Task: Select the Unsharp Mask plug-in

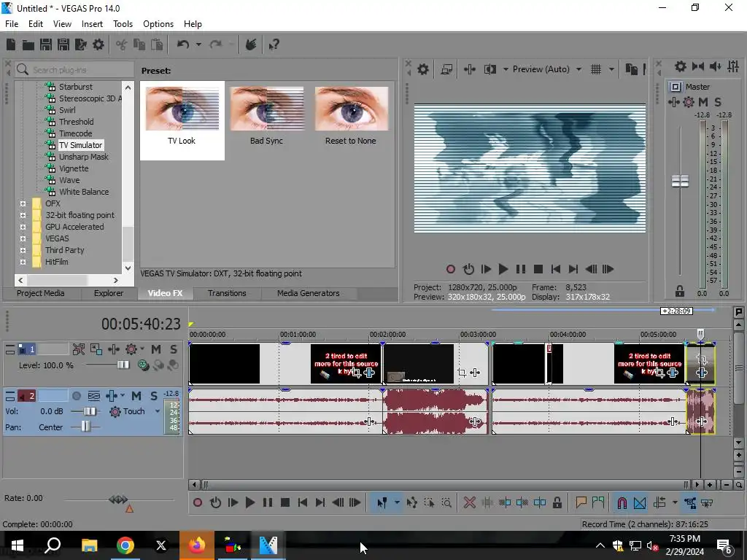Action: coord(84,157)
